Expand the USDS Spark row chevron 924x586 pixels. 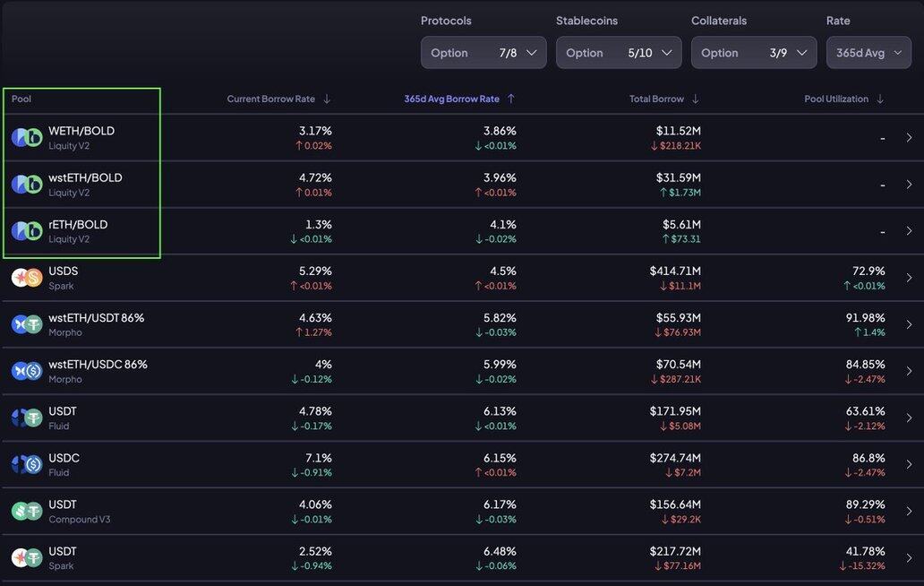click(909, 278)
